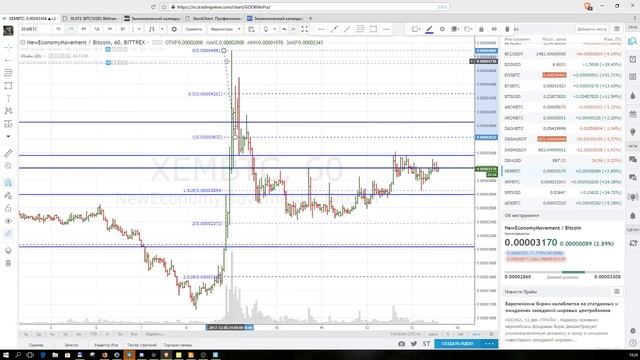Open chart settings gear at bottom right

click(x=491, y=334)
